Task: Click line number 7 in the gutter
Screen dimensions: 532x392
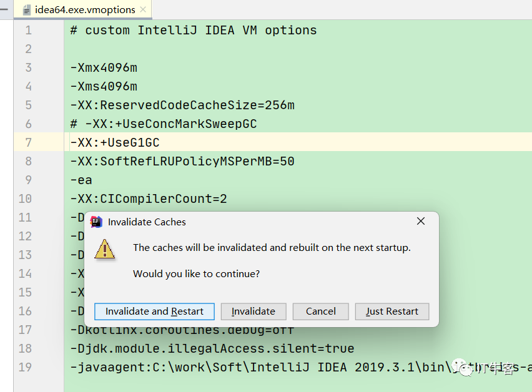Action: click(x=29, y=143)
